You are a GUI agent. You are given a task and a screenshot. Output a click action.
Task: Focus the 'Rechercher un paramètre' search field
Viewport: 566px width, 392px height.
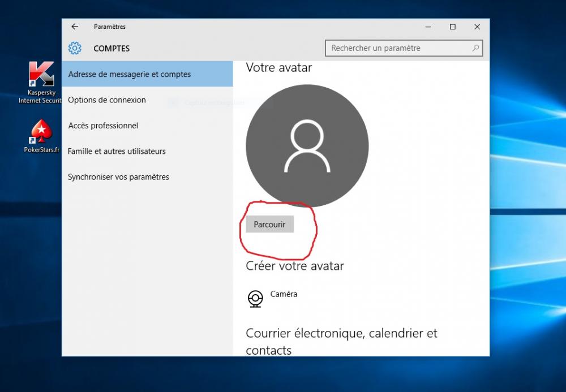[x=399, y=48]
